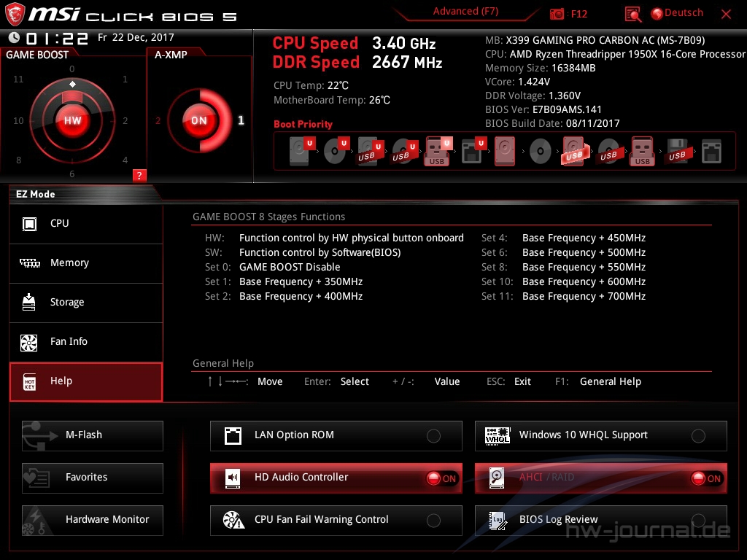
Task: Set Game Boost dial to stage 8
Action: point(18,160)
